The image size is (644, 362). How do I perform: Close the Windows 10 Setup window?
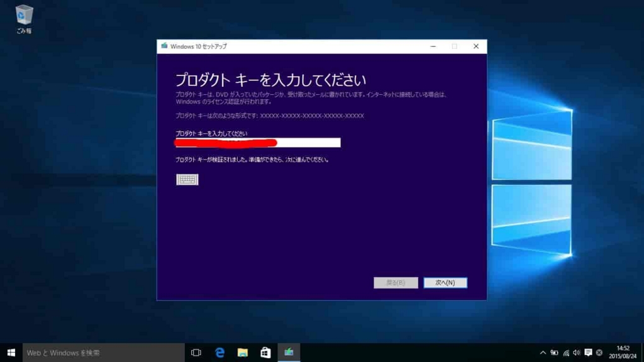tap(476, 47)
